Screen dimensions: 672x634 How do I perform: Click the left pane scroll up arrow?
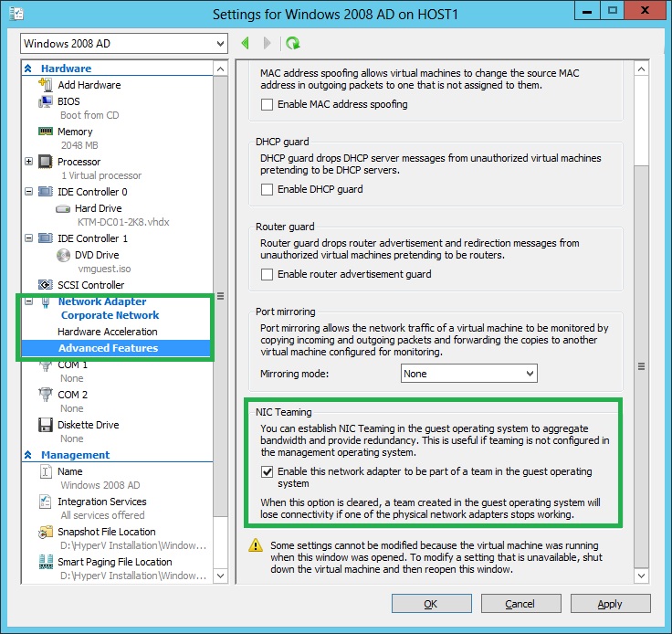click(220, 69)
